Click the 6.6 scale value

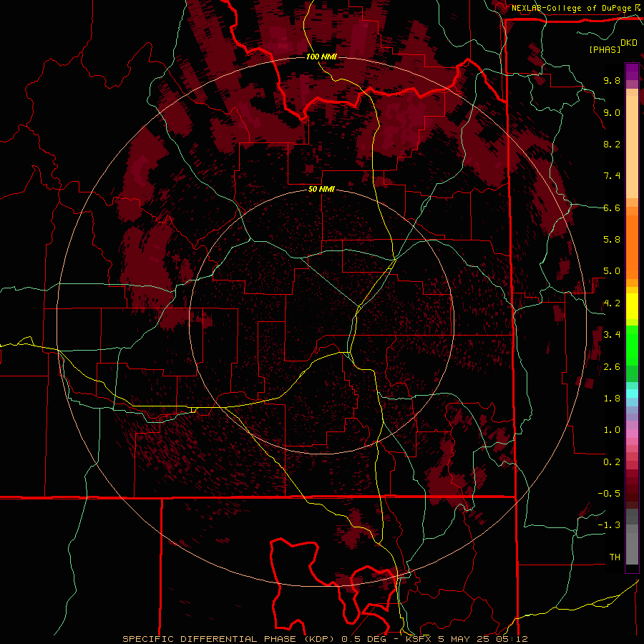click(612, 208)
